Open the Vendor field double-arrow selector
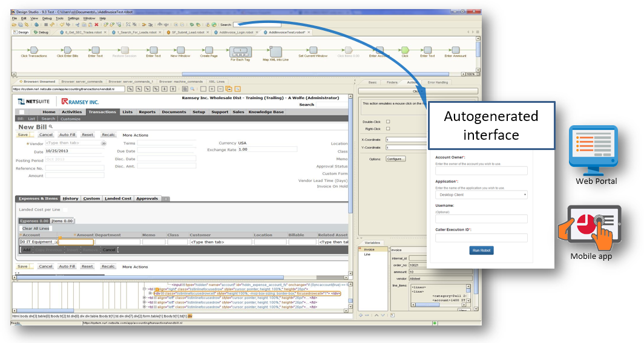The image size is (644, 343). tap(103, 143)
